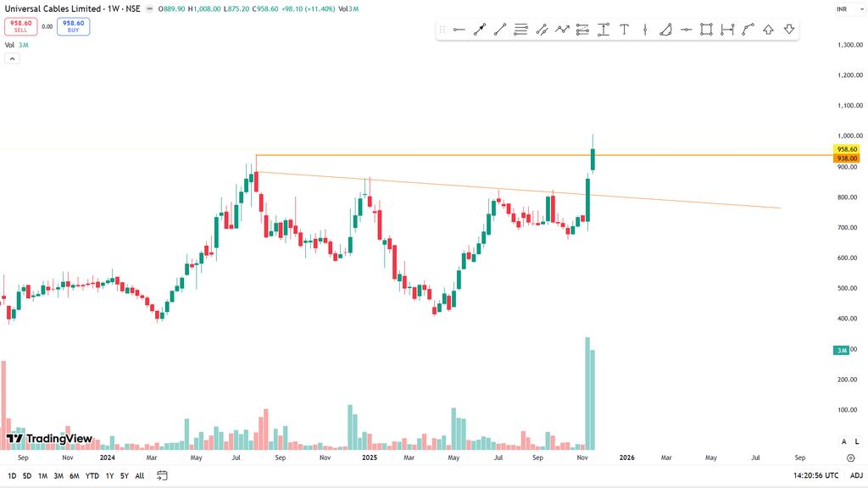Select the Fib Retracement tool

coord(520,30)
